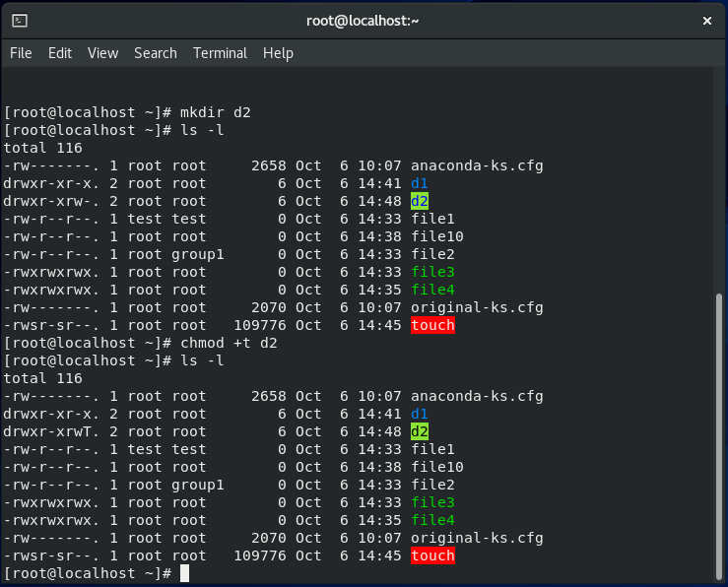Click file10 in the first listing

[436, 236]
